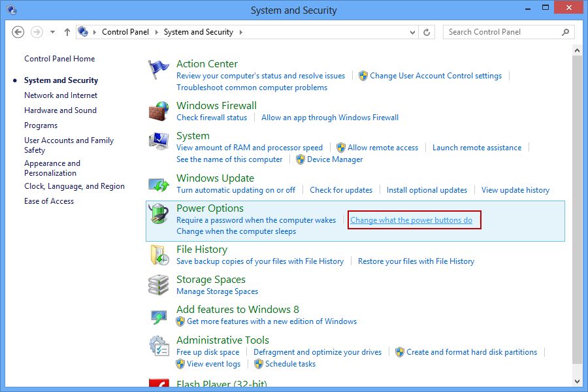
Task: Open the Action Center heading link
Action: pyautogui.click(x=207, y=64)
